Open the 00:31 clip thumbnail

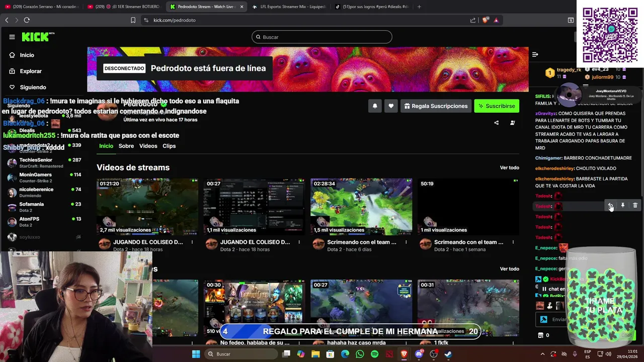pyautogui.click(x=468, y=308)
